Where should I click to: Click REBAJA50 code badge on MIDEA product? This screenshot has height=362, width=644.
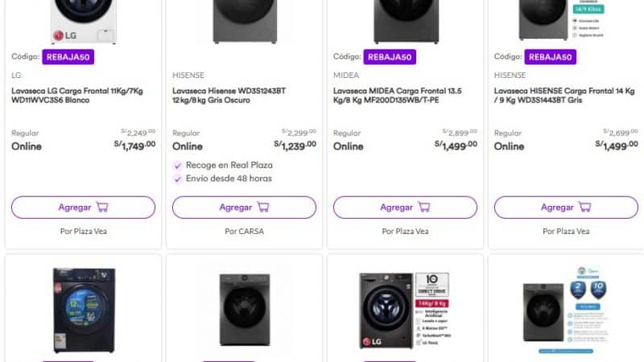click(390, 56)
